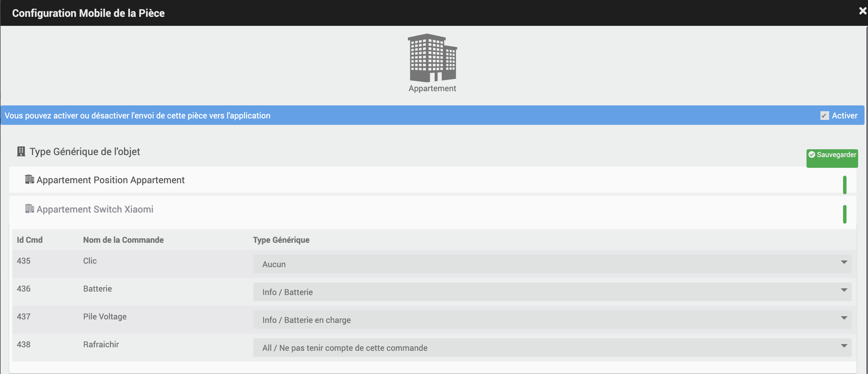Click the Pile Voltage command name
This screenshot has width=868, height=374.
(x=105, y=317)
